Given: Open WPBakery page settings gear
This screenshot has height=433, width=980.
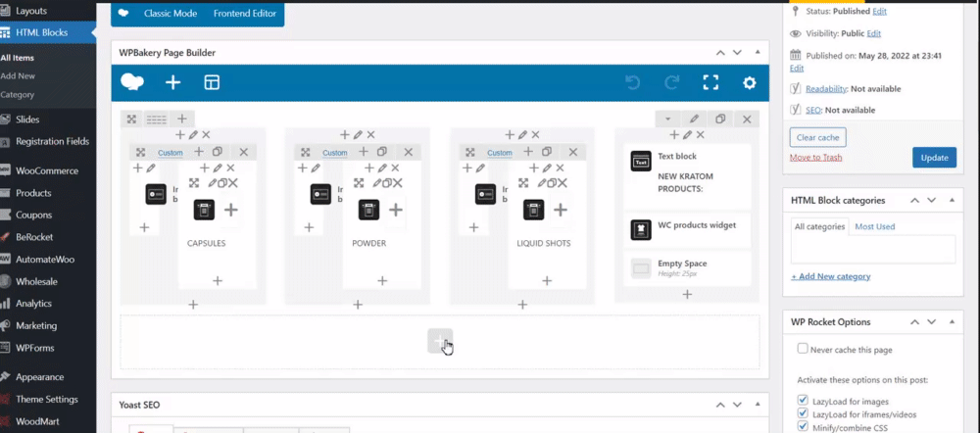Looking at the screenshot, I should [x=750, y=82].
